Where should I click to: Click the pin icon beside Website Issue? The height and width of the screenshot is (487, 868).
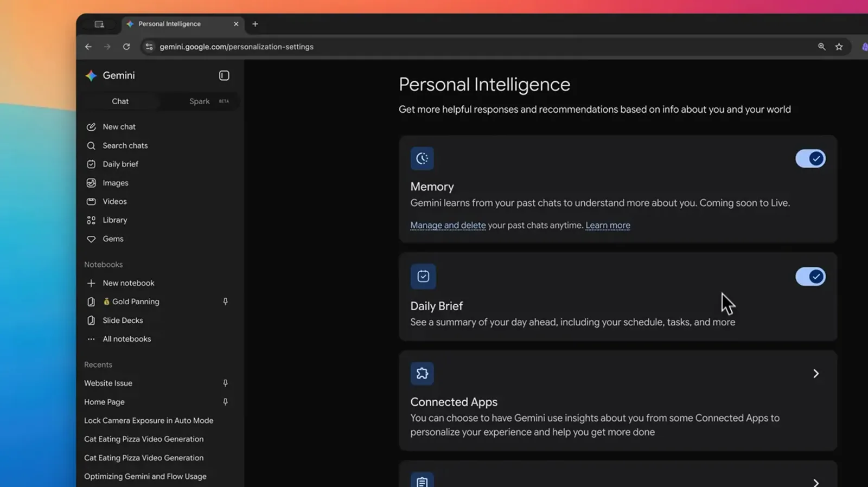click(x=225, y=383)
